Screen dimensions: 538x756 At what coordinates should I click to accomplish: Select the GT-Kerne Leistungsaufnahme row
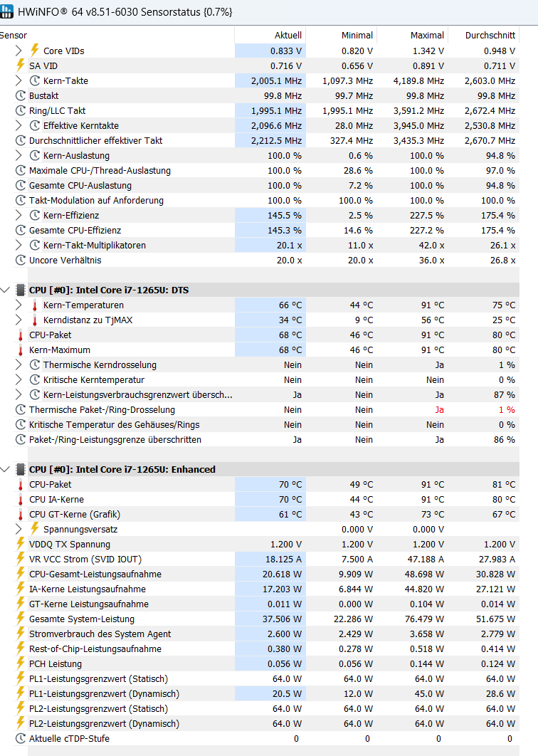[x=267, y=604]
